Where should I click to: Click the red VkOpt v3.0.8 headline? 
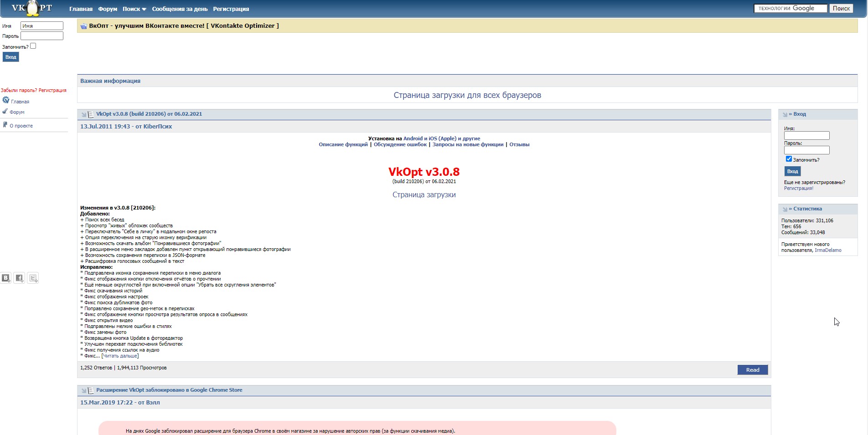(424, 172)
